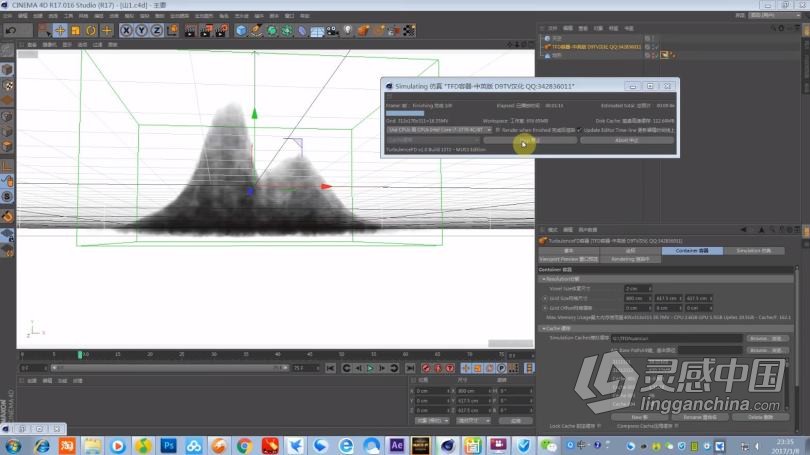810x455 pixels.
Task: Toggle Z axis lock
Action: [x=157, y=30]
